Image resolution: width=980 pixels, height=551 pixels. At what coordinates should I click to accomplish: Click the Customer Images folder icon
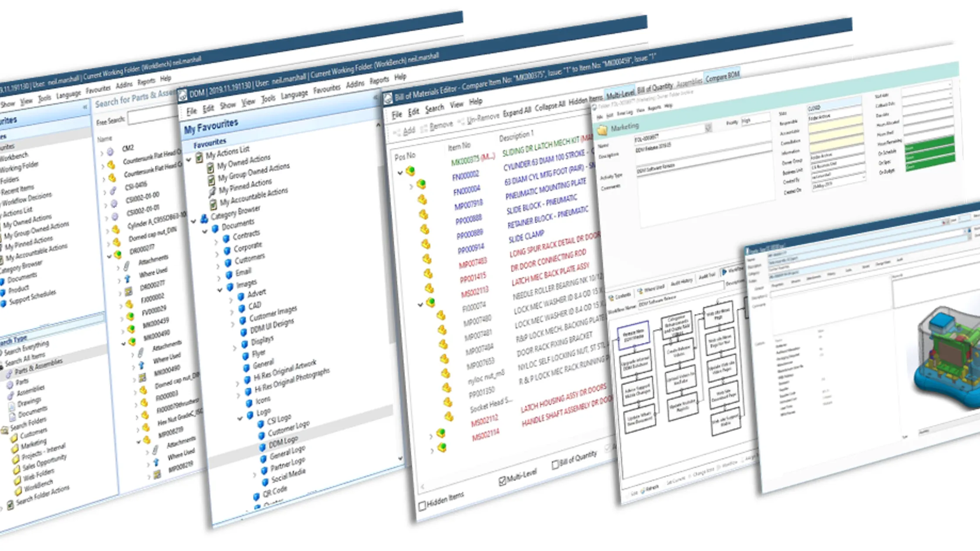[x=243, y=320]
